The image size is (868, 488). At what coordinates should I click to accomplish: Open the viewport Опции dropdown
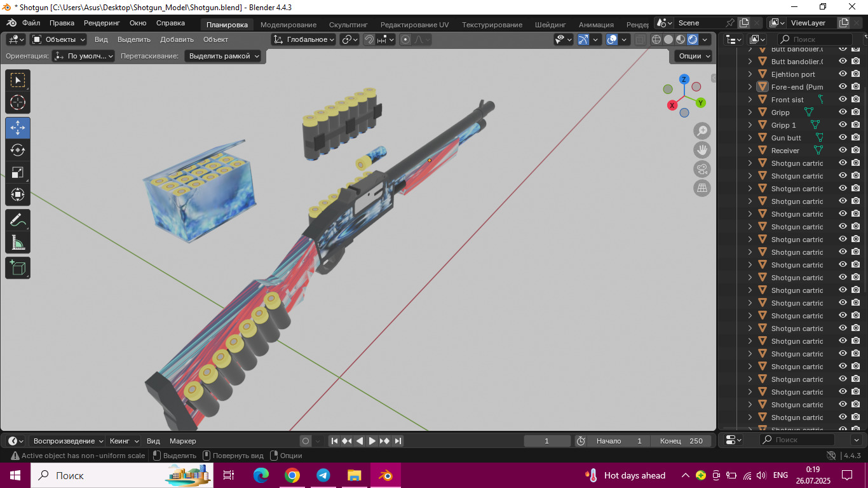[693, 56]
